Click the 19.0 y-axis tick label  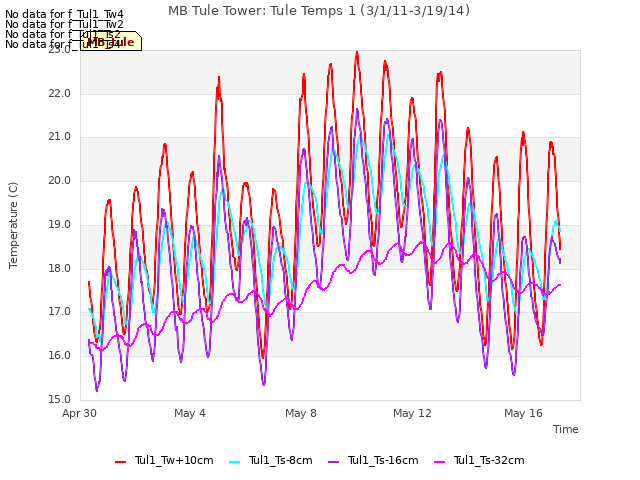[60, 224]
